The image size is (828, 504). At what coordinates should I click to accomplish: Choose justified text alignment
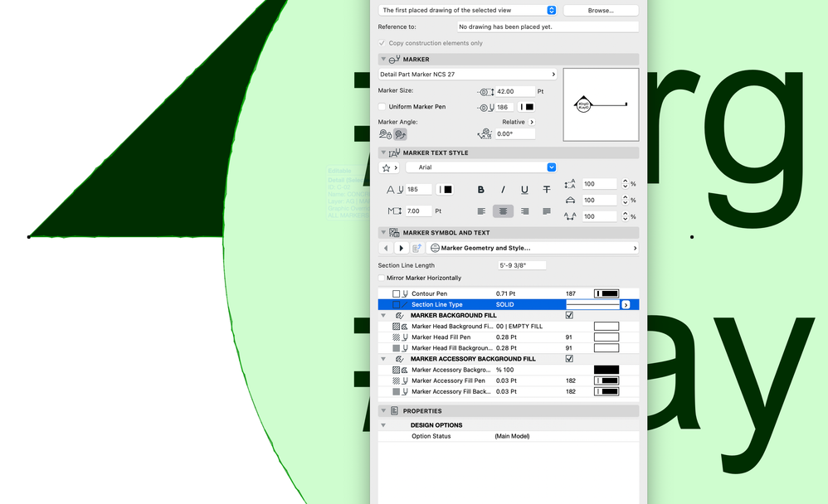[x=546, y=211]
